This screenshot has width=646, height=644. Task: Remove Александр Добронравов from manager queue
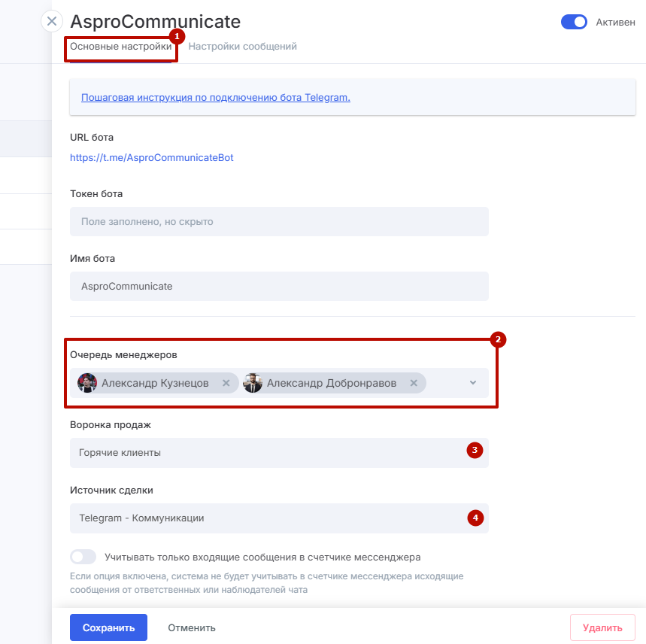tap(413, 383)
